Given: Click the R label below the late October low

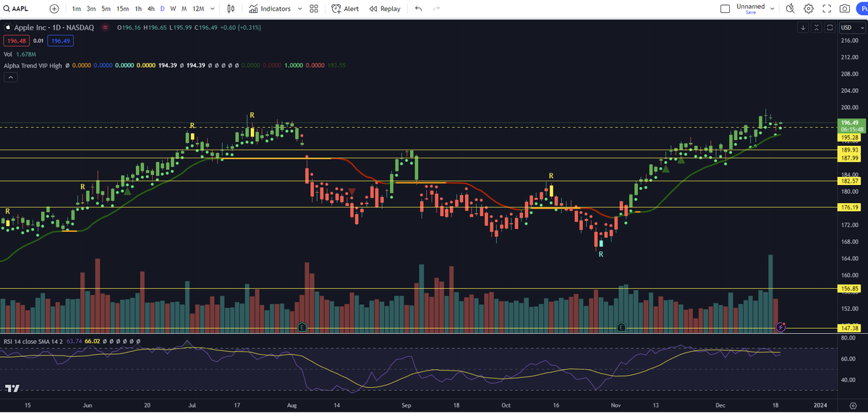Looking at the screenshot, I should click(601, 255).
